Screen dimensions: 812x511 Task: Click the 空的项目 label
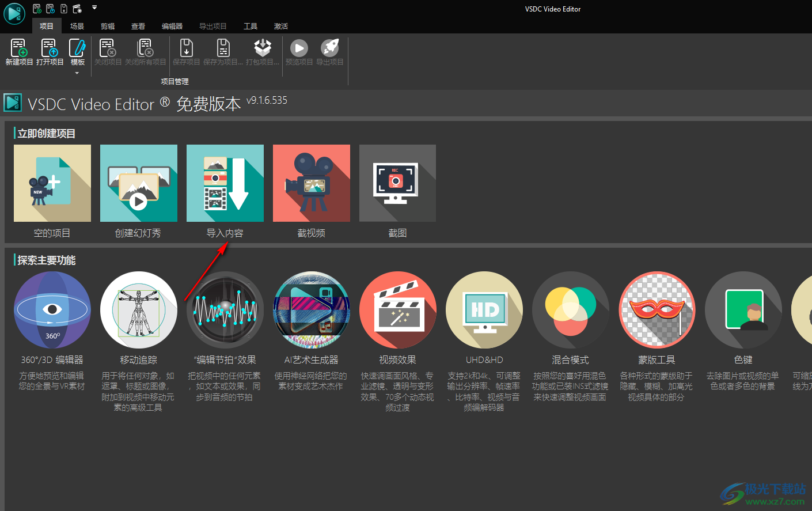(x=52, y=233)
